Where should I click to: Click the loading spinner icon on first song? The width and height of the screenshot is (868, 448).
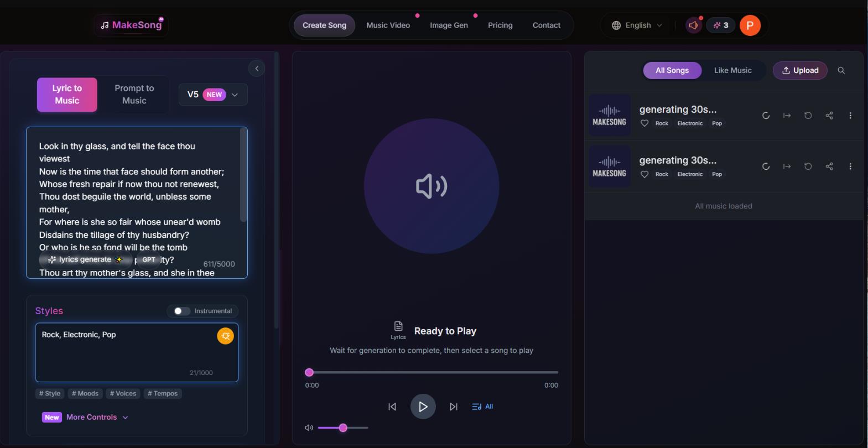(x=766, y=116)
